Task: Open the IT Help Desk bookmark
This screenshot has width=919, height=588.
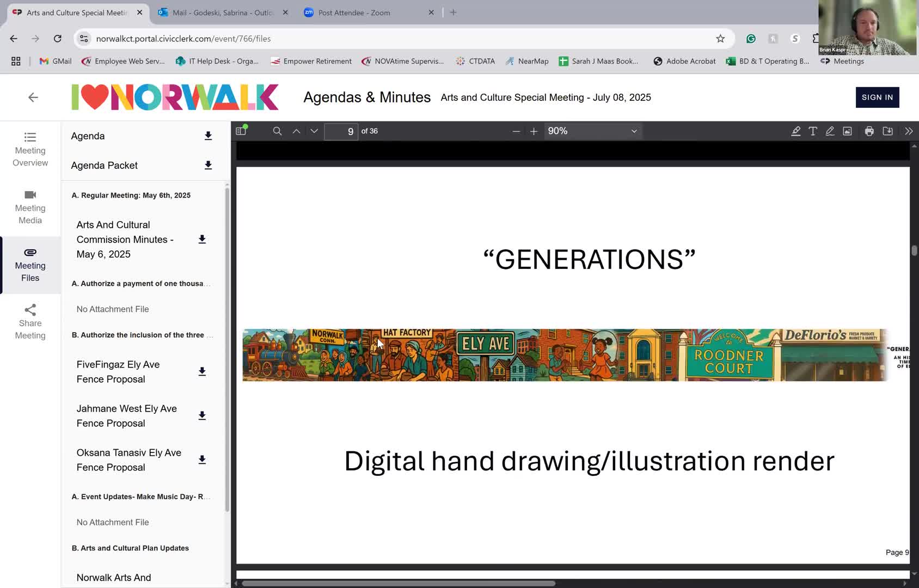Action: tap(217, 61)
